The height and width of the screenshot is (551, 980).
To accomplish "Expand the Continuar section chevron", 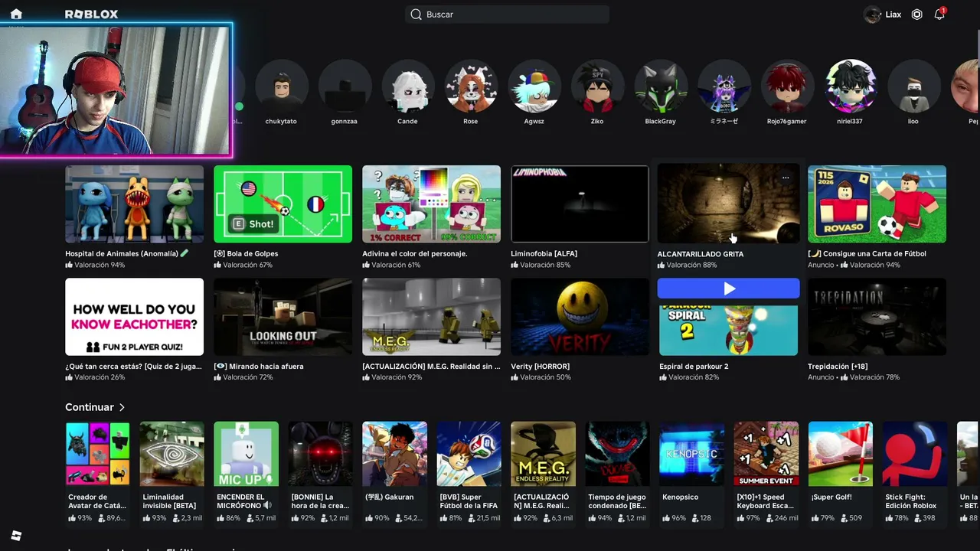I will (x=122, y=407).
